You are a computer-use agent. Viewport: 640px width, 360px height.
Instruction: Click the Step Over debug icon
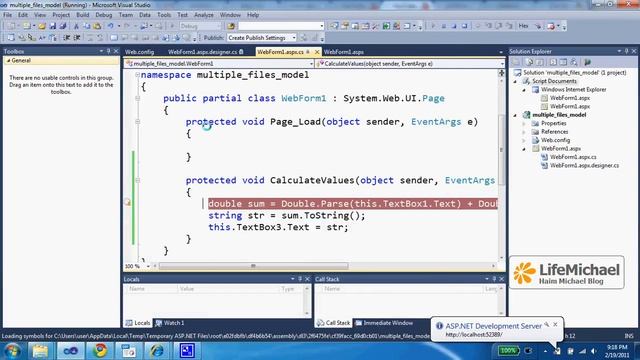[x=499, y=26]
